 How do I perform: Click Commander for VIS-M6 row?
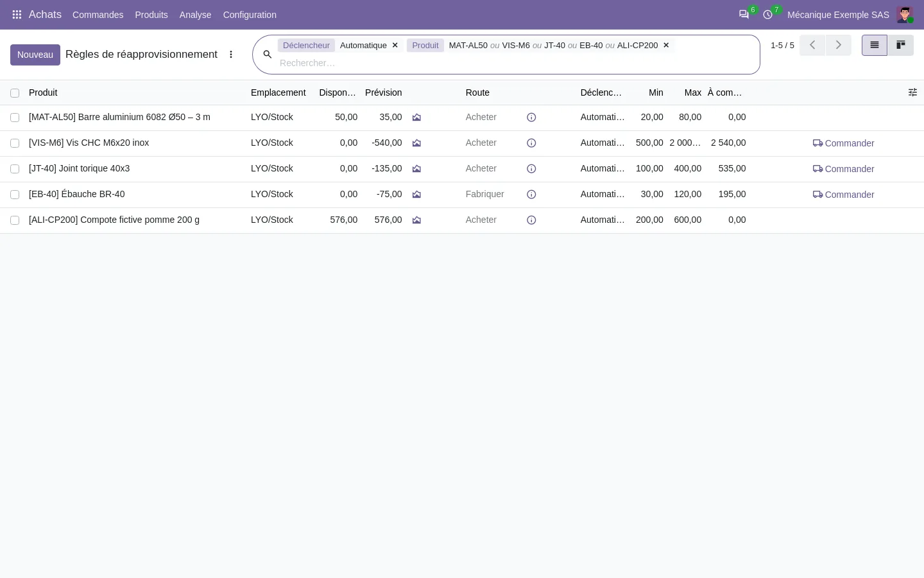(x=843, y=143)
